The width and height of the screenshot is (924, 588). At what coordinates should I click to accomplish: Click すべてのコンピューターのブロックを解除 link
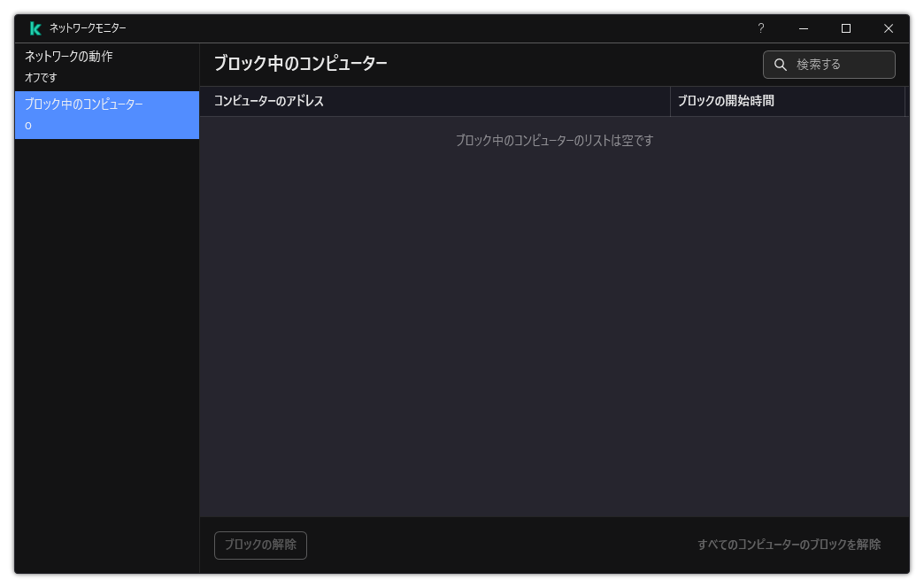(x=788, y=545)
